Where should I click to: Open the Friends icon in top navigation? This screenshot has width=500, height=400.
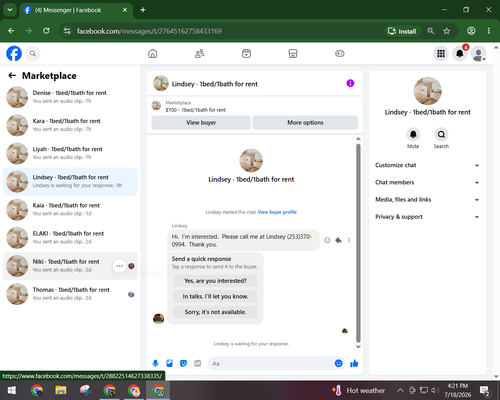(x=199, y=53)
